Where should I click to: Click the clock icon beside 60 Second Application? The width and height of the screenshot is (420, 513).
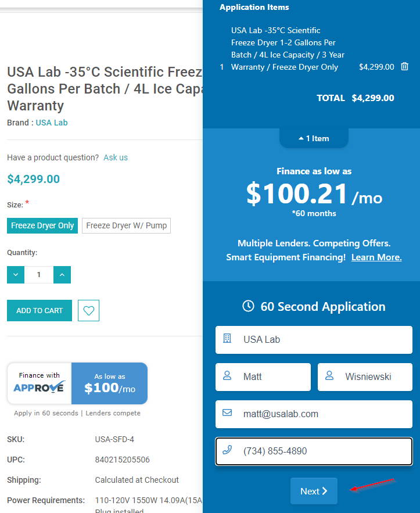tap(248, 306)
